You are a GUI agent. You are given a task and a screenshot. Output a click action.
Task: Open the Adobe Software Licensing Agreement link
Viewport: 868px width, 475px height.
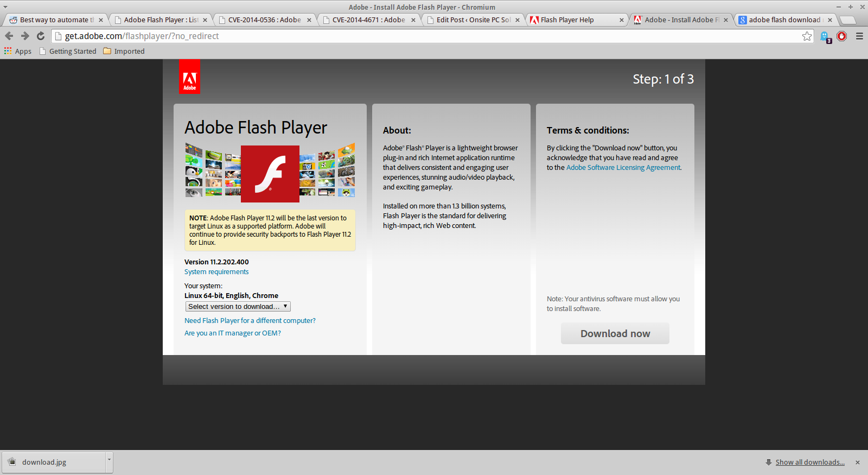(x=623, y=168)
